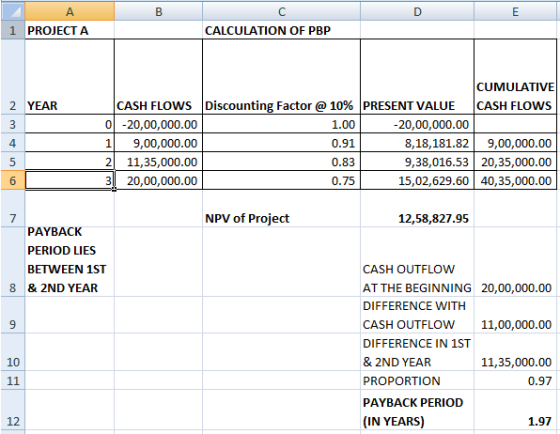This screenshot has width=560, height=434.
Task: Click cumulative 9,00,000.00 in column E
Action: coord(515,143)
